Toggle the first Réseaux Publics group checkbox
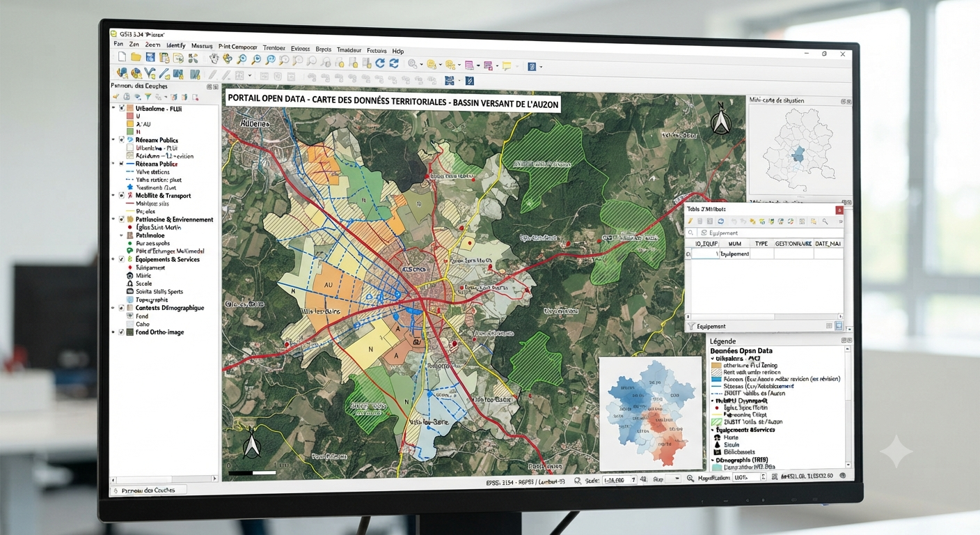 121,139
